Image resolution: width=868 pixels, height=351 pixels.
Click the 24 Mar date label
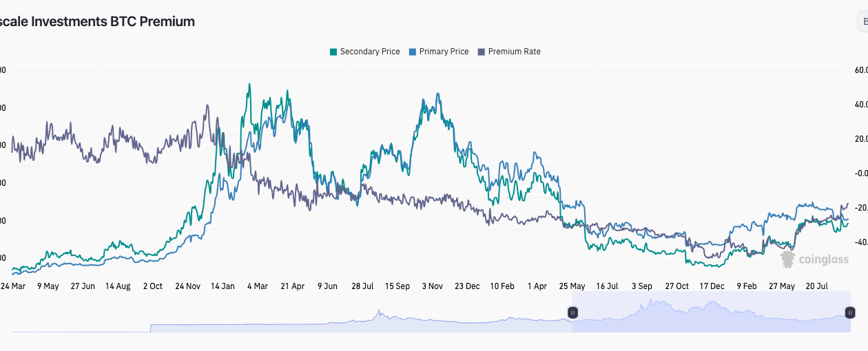point(13,286)
